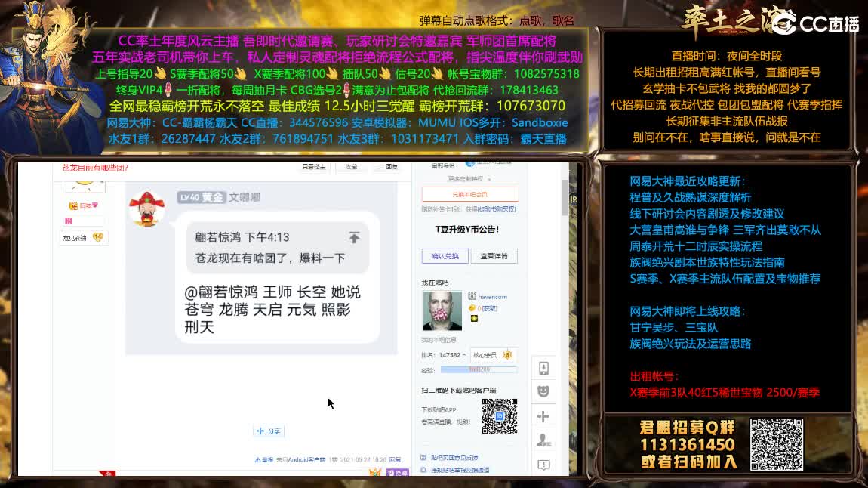Click the yellow coin icon beside 0 [获取]
Screen dimensions: 868x488
click(472, 308)
